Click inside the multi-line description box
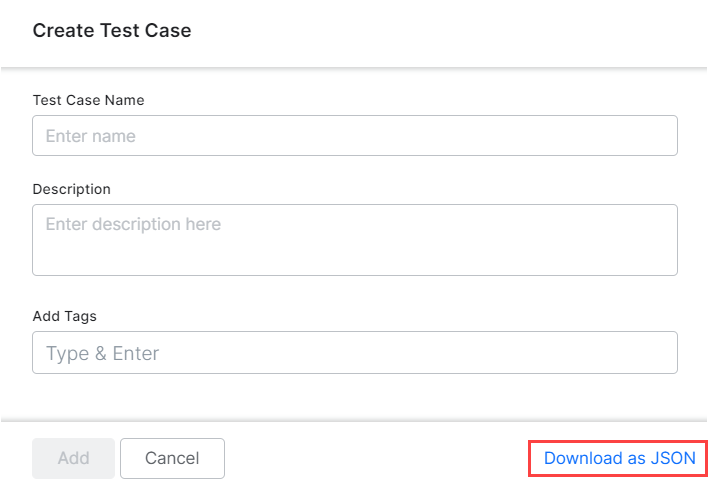 tap(354, 240)
